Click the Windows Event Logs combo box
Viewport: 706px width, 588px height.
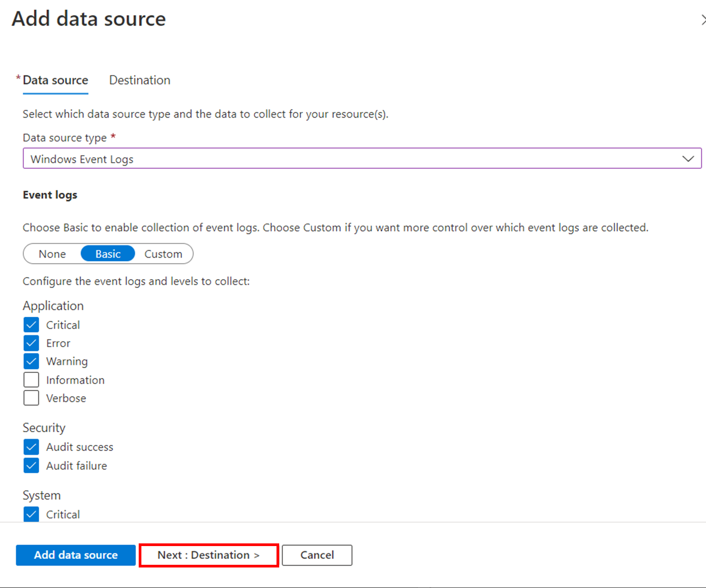(x=348, y=159)
